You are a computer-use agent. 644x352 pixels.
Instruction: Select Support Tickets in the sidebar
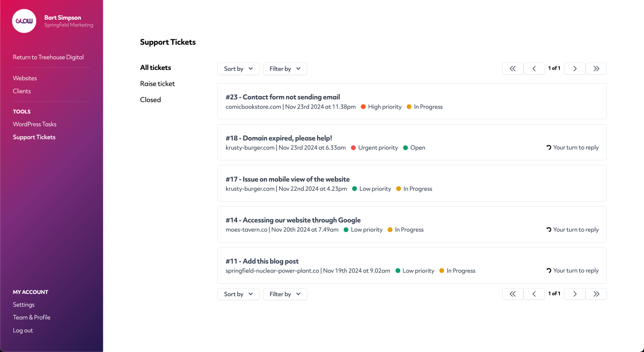point(34,137)
